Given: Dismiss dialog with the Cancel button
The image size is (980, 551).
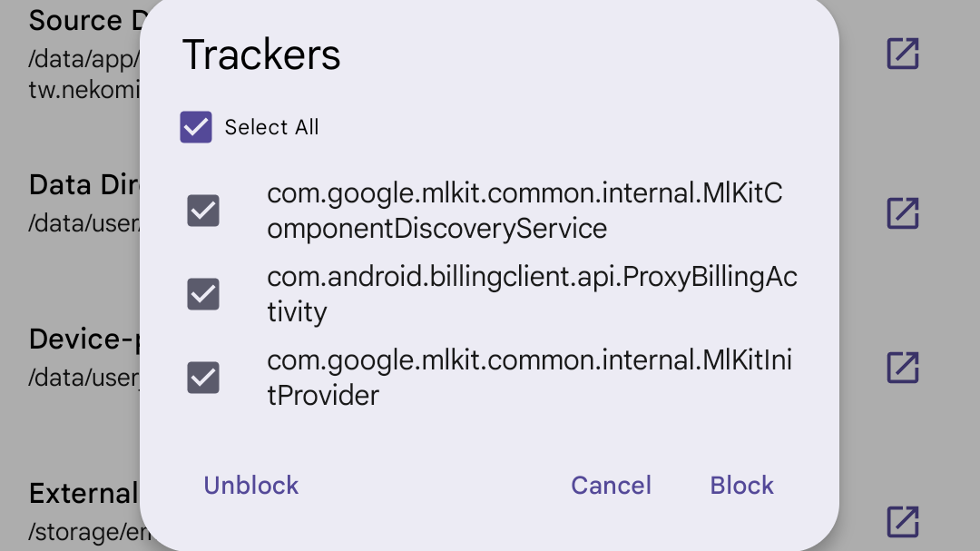Looking at the screenshot, I should click(x=611, y=485).
